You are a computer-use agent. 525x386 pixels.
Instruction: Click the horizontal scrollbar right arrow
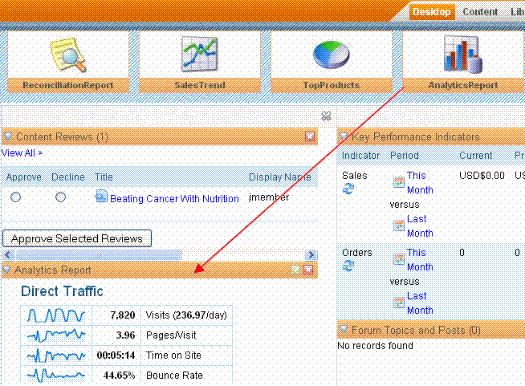click(x=311, y=255)
